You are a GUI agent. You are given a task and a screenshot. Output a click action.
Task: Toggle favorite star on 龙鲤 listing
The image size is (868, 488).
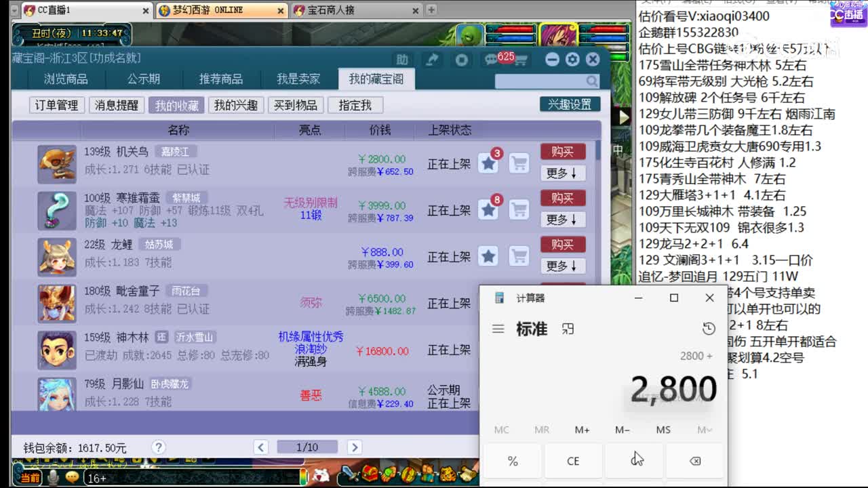(489, 256)
